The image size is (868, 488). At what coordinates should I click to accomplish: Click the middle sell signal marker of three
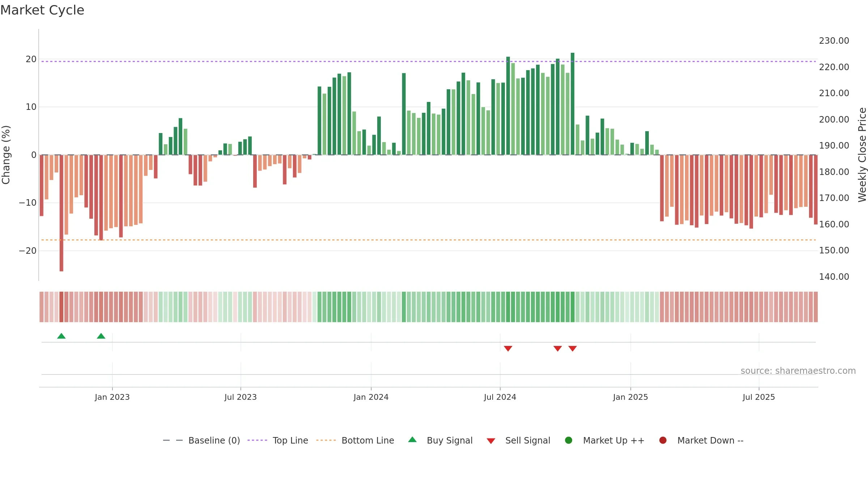[558, 348]
